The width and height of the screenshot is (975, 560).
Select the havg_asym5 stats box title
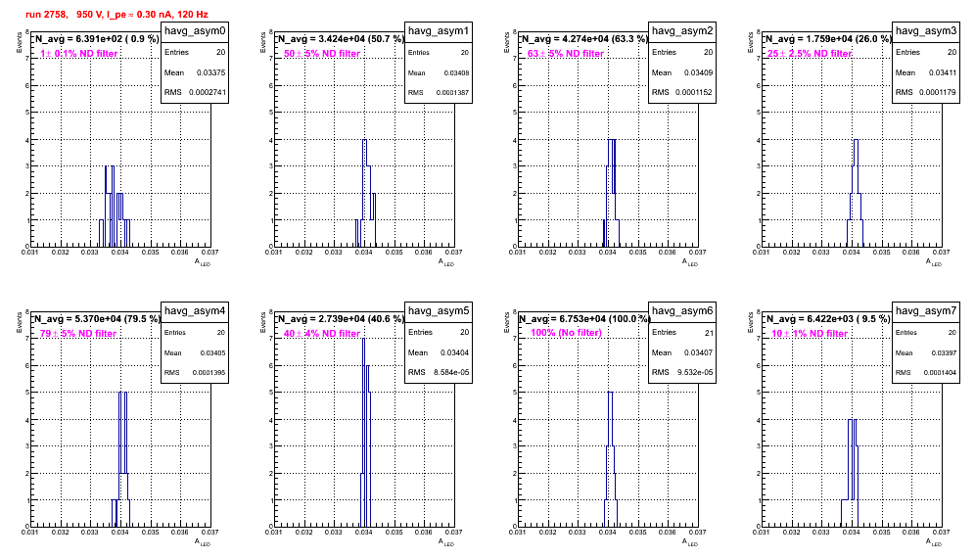pyautogui.click(x=439, y=310)
